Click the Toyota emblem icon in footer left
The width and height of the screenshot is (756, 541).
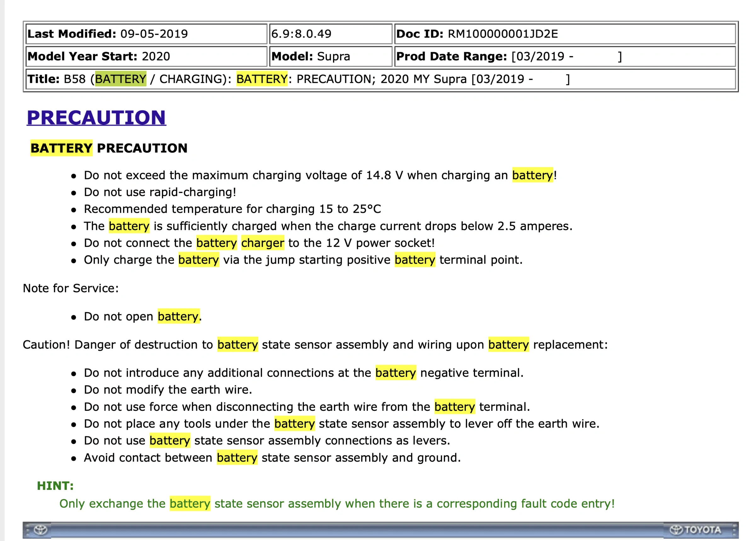point(41,530)
